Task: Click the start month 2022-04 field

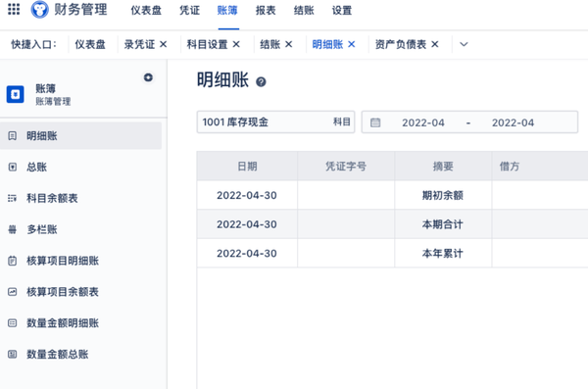Action: (x=423, y=122)
